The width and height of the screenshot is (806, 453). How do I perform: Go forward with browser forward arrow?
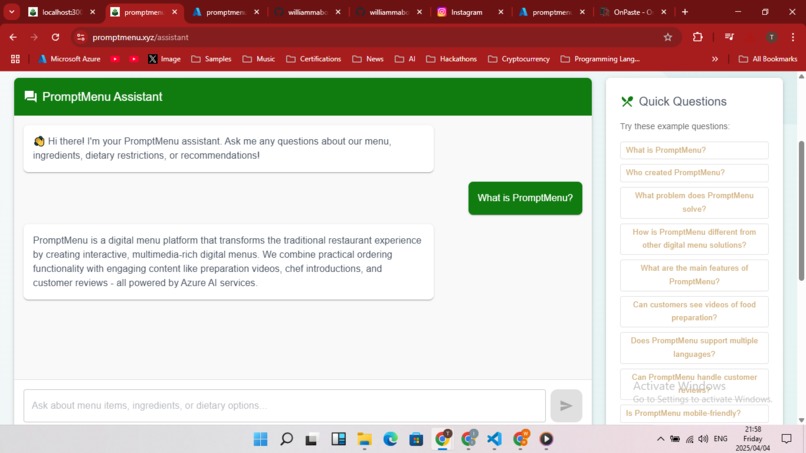34,37
